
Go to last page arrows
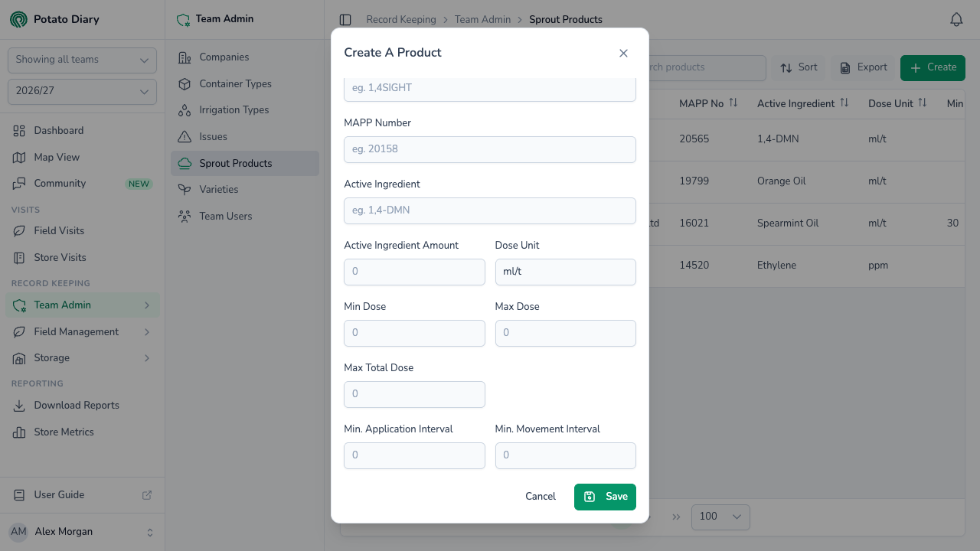(676, 517)
